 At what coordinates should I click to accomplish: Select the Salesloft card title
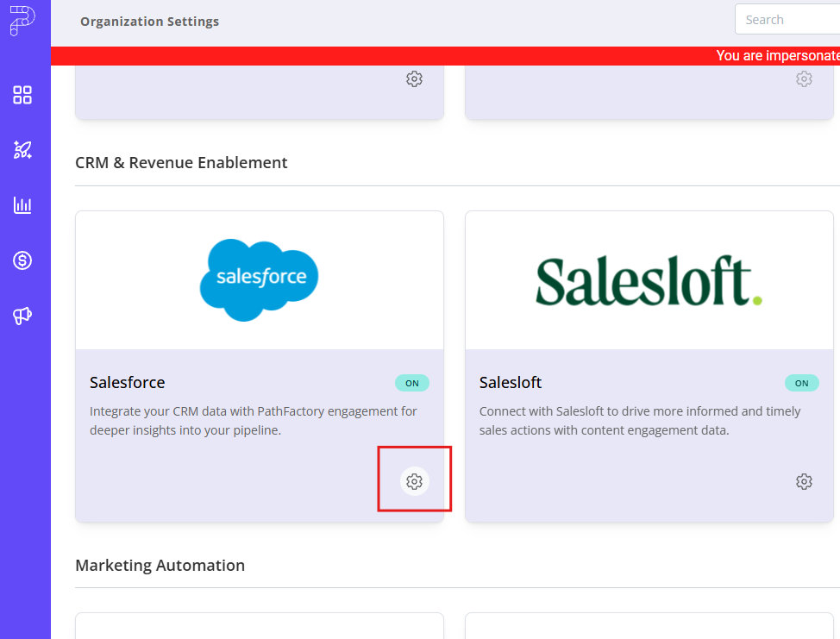(x=510, y=382)
